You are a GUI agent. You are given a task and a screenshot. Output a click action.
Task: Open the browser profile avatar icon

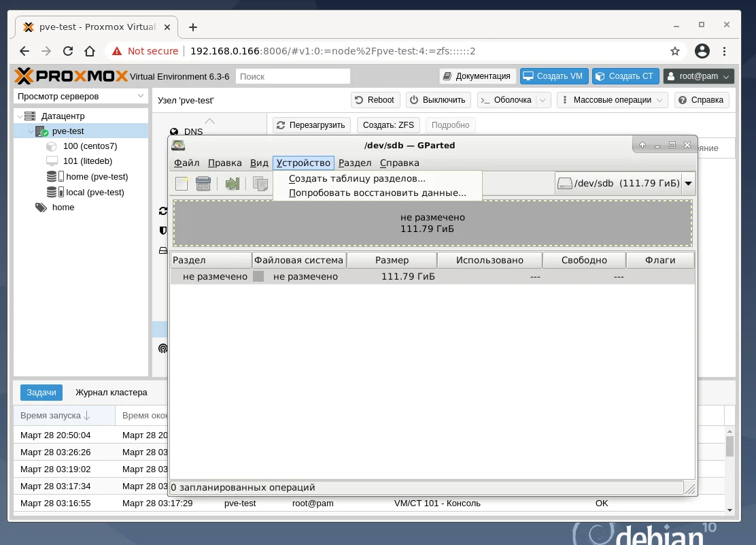click(702, 51)
